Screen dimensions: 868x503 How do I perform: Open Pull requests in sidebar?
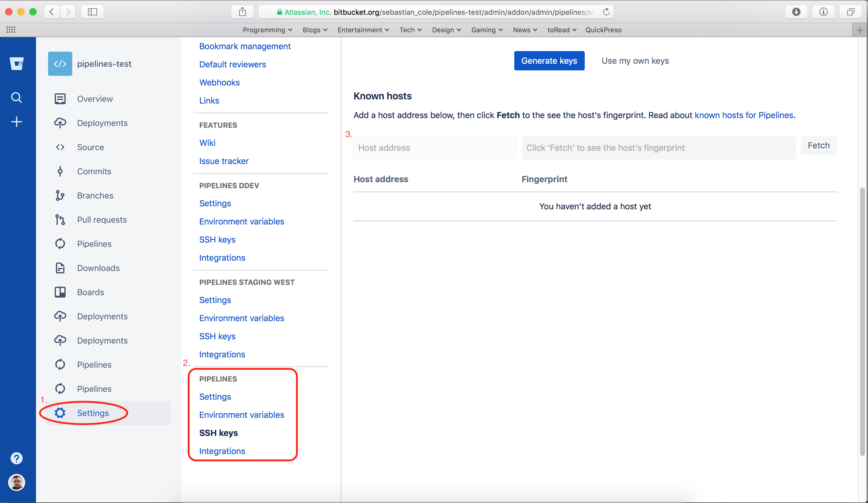tap(102, 220)
